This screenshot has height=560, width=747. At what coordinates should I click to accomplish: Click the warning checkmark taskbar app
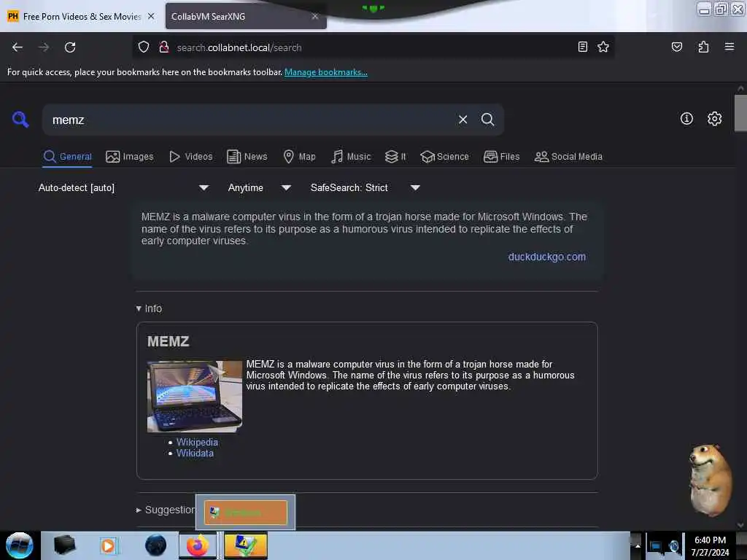pyautogui.click(x=245, y=545)
